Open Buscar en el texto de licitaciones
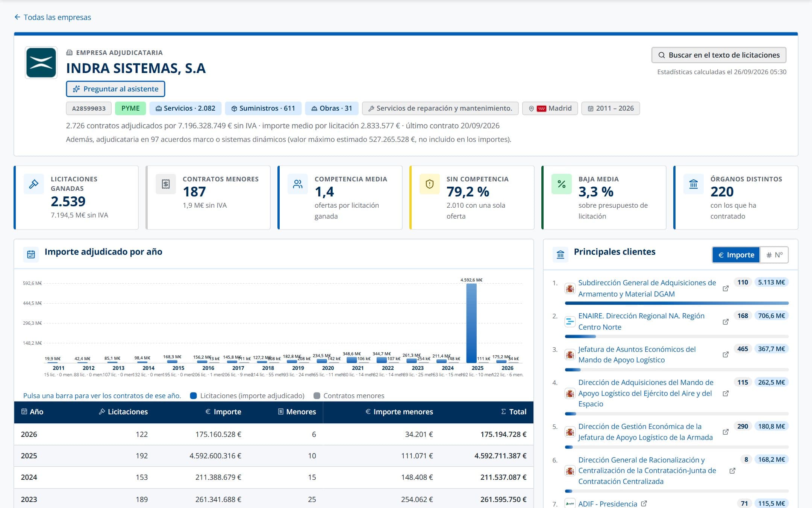Screen dimensions: 812x508 click(718, 55)
